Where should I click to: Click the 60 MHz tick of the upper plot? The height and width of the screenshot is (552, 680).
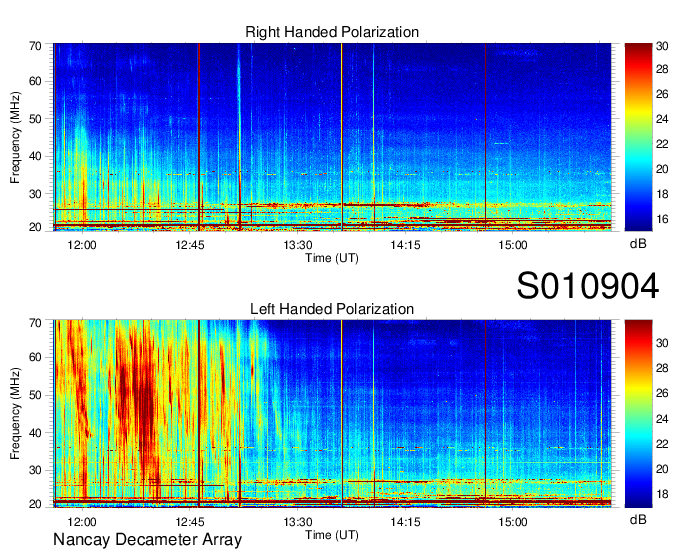pyautogui.click(x=35, y=81)
